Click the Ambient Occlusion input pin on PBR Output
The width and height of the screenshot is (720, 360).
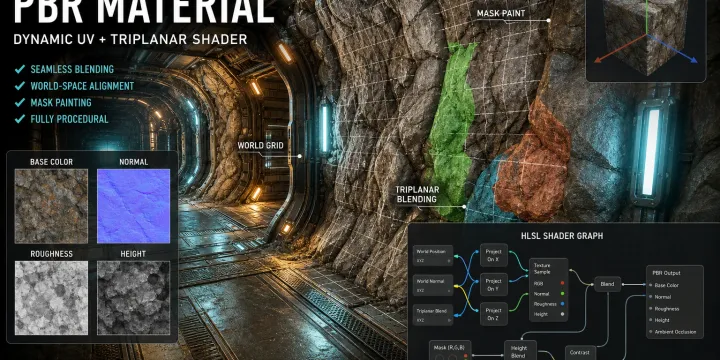[651, 332]
